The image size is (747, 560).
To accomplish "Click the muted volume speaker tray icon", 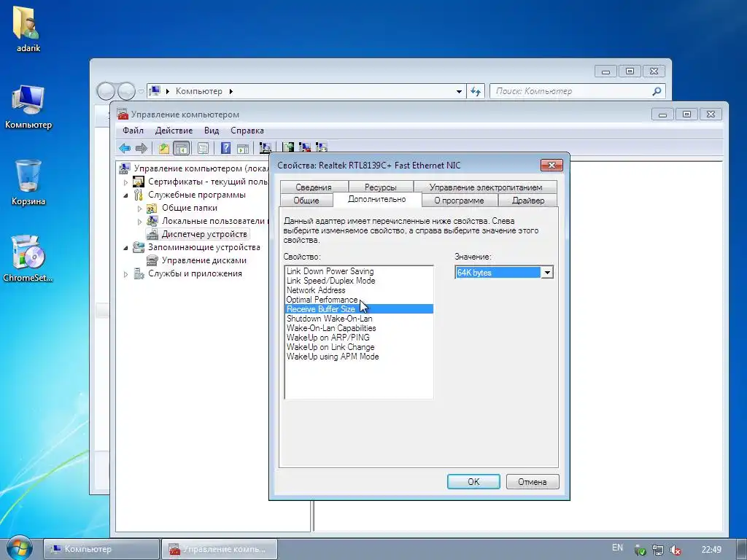I will 675,550.
